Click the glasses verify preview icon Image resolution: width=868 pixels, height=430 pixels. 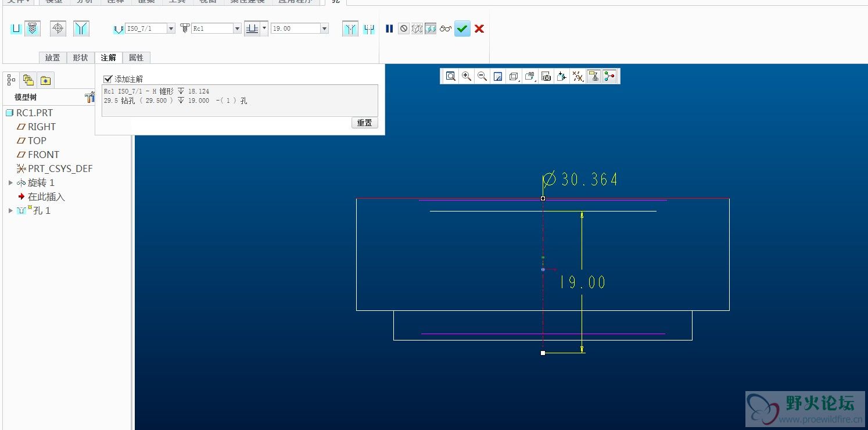pos(446,28)
